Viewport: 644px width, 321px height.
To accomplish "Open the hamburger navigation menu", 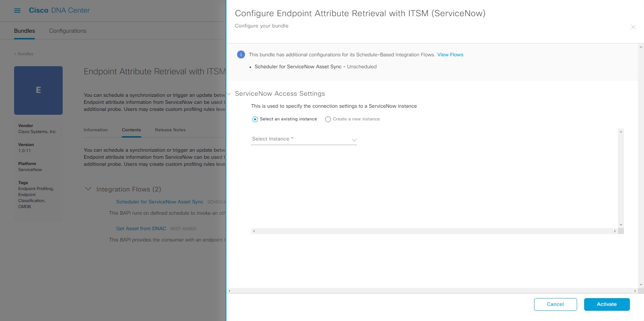I will click(17, 11).
